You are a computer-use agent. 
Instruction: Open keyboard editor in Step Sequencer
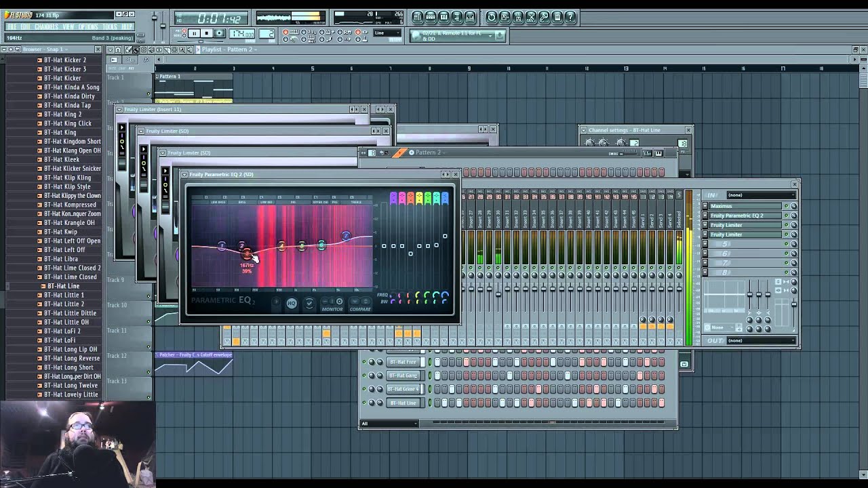(x=658, y=153)
